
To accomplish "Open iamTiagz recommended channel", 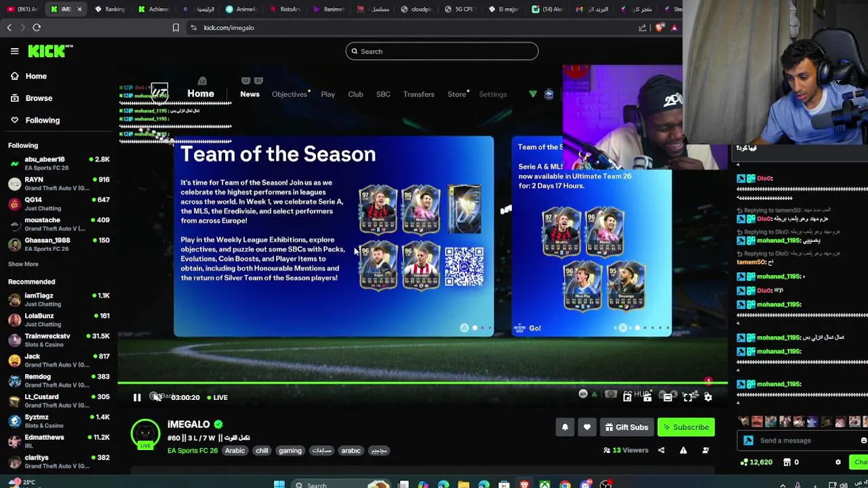I will [x=58, y=300].
